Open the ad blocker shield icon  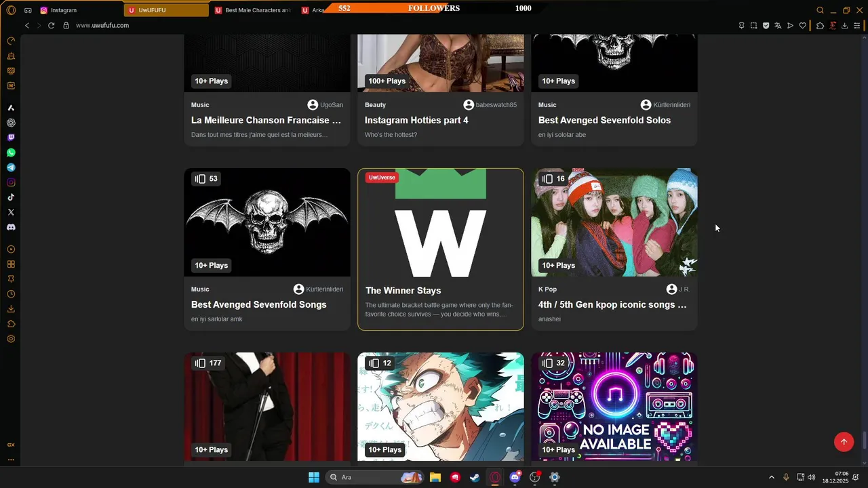click(x=766, y=26)
